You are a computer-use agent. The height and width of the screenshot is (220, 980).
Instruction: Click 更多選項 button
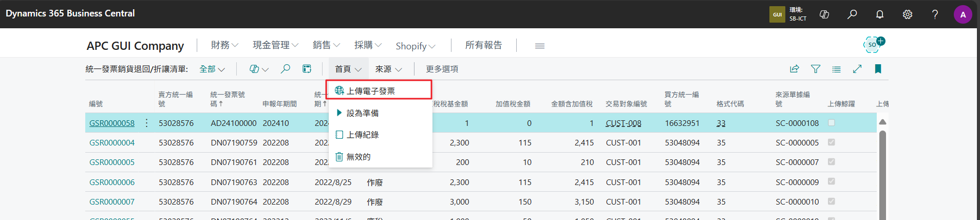pyautogui.click(x=442, y=69)
